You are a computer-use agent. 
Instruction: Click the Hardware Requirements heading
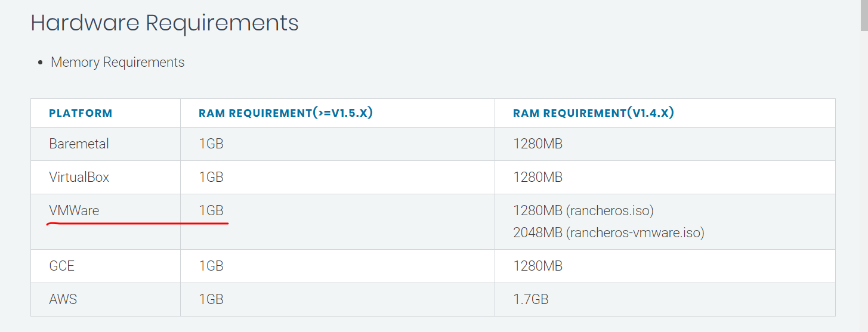click(x=164, y=23)
